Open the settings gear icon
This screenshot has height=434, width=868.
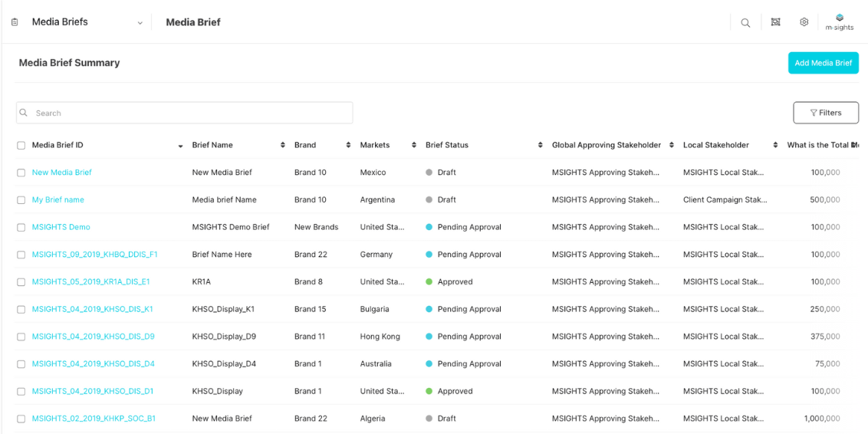[804, 22]
